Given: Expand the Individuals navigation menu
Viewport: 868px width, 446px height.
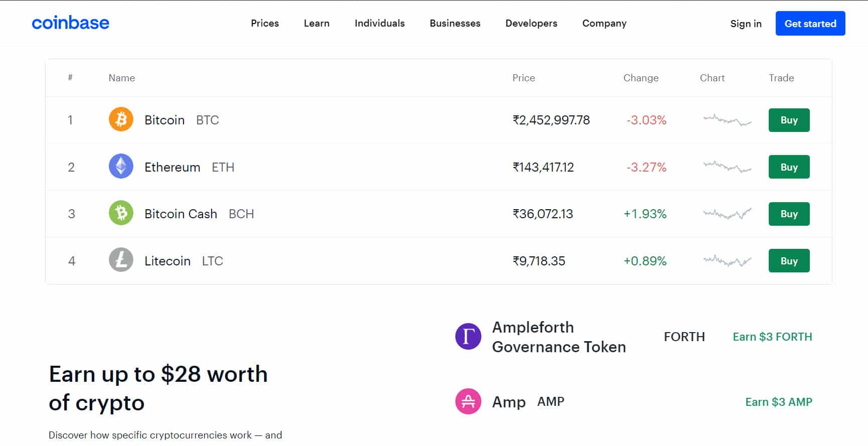Looking at the screenshot, I should (x=380, y=24).
